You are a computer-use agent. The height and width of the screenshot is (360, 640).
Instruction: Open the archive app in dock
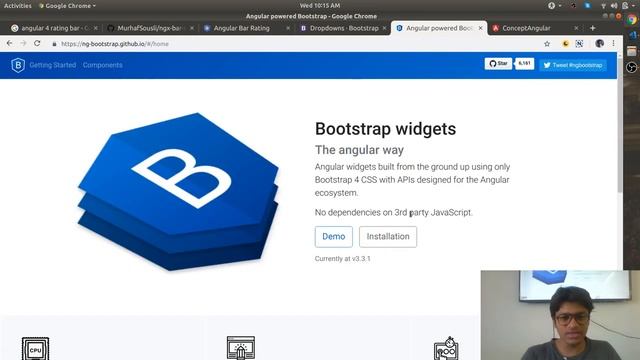click(632, 51)
